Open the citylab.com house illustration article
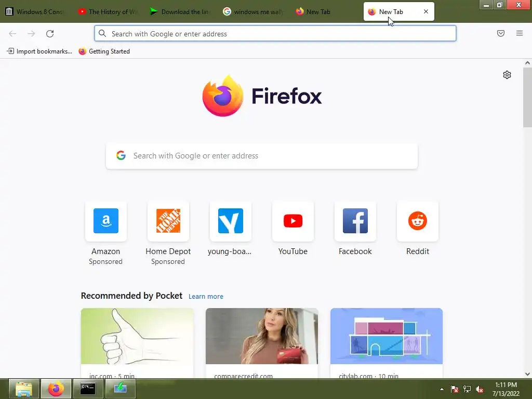 coord(387,336)
